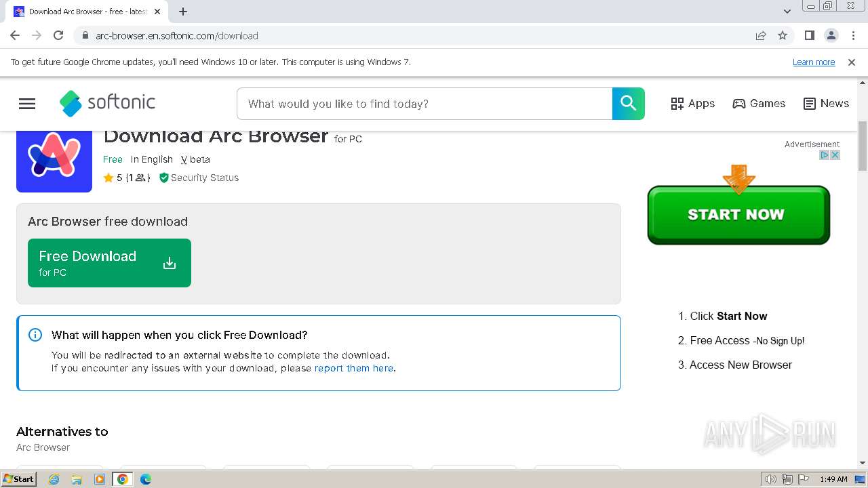This screenshot has height=488, width=868.
Task: Go back with the browser back arrow
Action: 15,35
